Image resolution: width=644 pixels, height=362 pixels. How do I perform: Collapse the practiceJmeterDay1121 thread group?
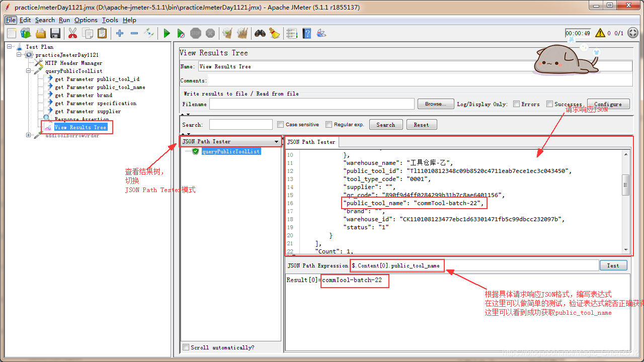click(20, 55)
